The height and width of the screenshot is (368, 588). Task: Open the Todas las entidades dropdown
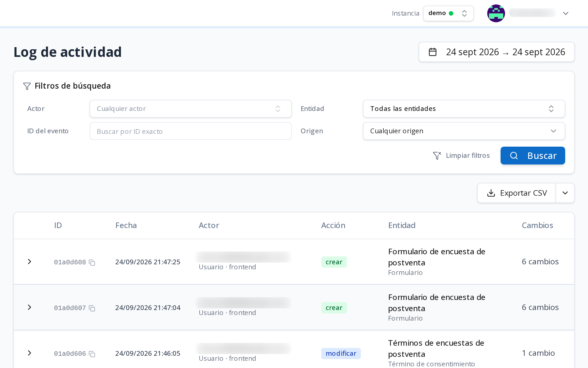[464, 109]
